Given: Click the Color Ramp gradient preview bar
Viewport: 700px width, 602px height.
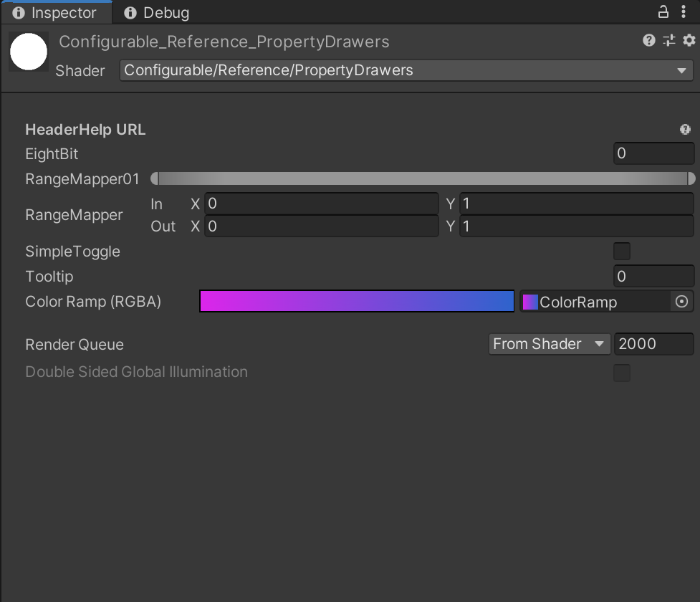Looking at the screenshot, I should [357, 301].
